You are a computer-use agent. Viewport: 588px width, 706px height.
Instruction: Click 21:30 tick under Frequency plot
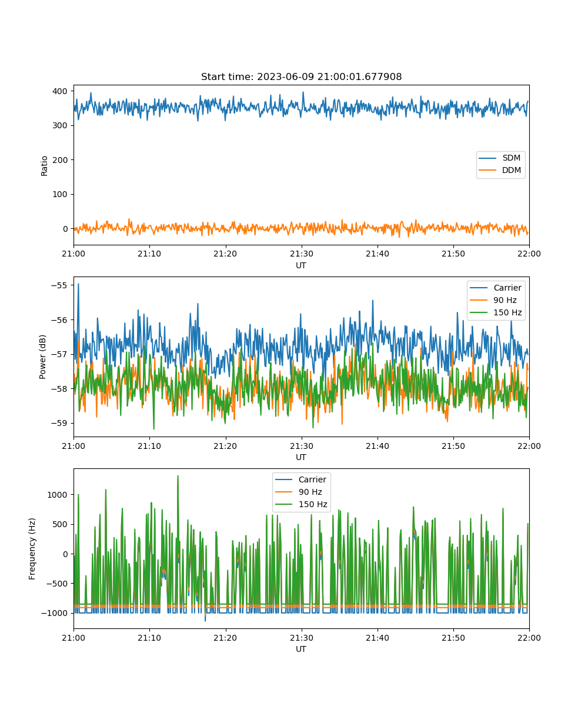point(302,637)
